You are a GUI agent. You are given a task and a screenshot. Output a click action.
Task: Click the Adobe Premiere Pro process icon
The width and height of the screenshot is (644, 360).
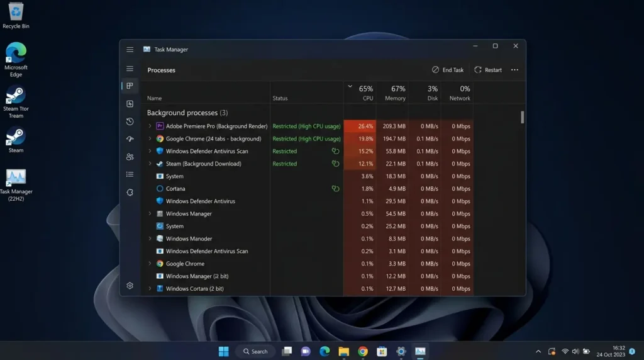pyautogui.click(x=160, y=126)
